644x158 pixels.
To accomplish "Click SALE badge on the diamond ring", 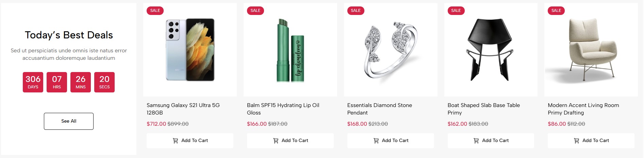I will (356, 11).
